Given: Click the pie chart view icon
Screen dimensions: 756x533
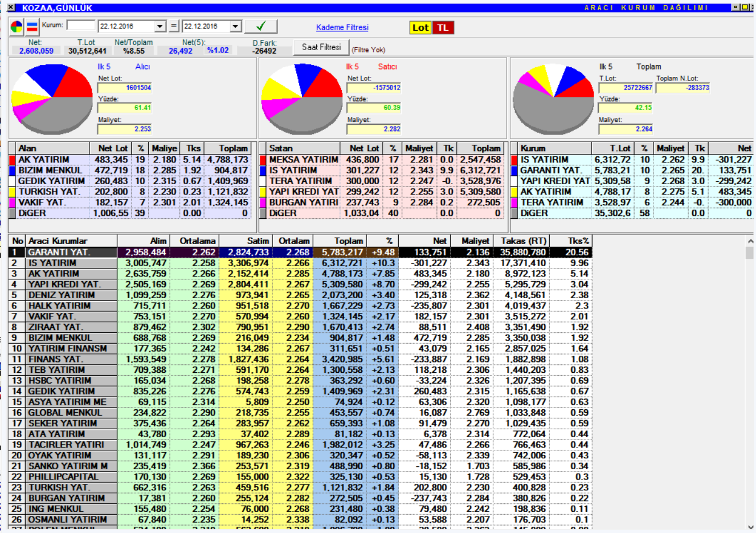Looking at the screenshot, I should click(x=17, y=27).
